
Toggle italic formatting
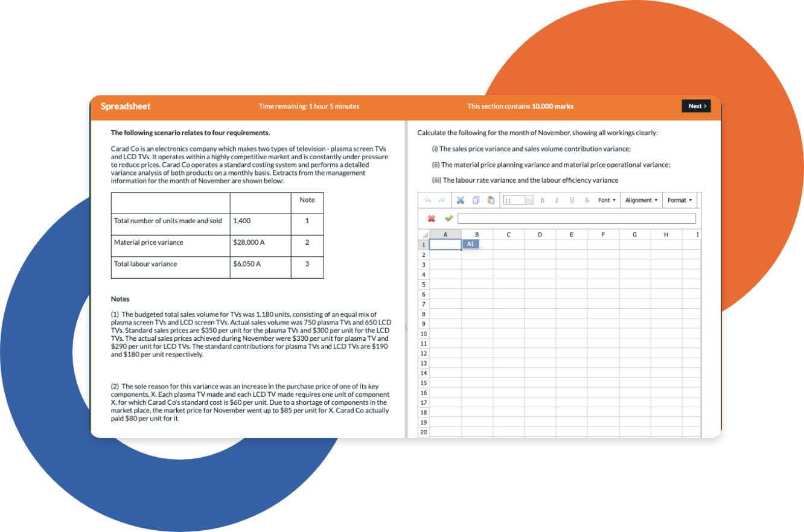pyautogui.click(x=557, y=200)
